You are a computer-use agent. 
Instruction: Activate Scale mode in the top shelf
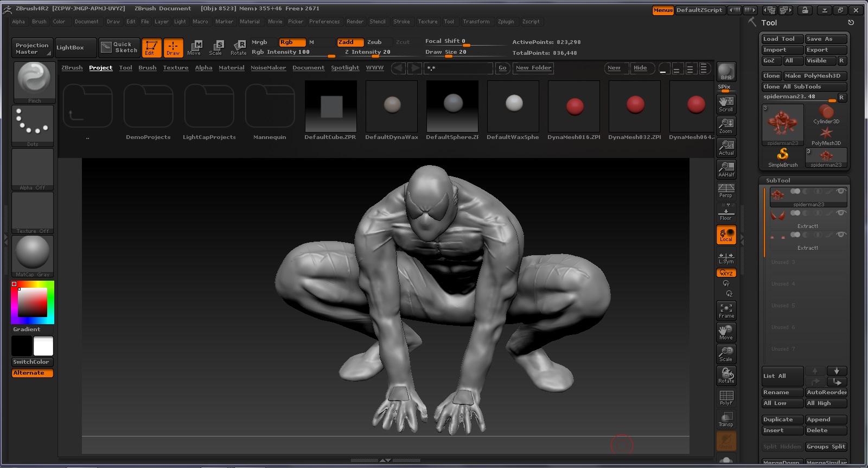coord(216,48)
